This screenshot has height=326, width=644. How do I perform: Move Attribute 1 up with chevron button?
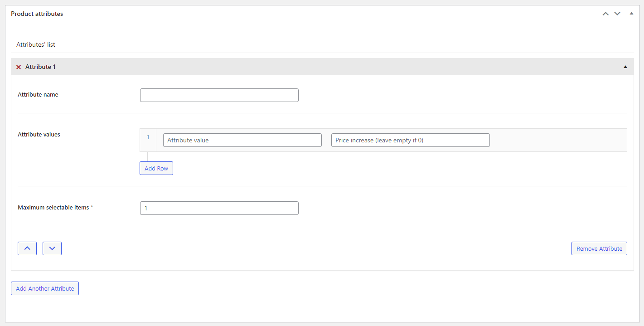pyautogui.click(x=27, y=248)
